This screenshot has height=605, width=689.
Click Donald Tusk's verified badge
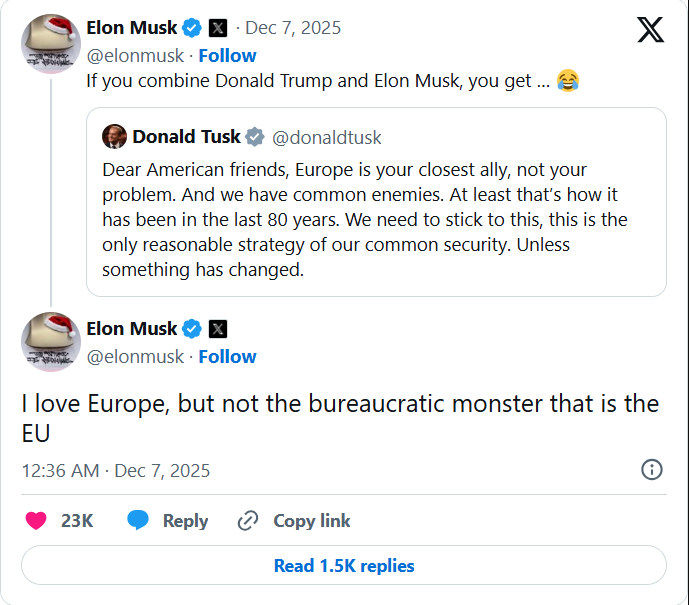(256, 137)
